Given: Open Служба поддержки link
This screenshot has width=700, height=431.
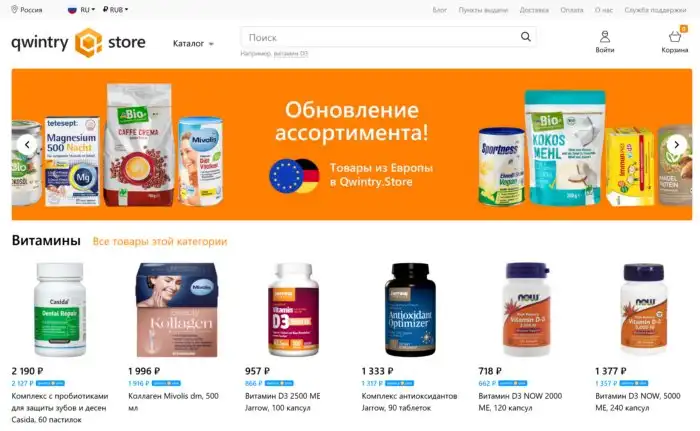Looking at the screenshot, I should 655,10.
